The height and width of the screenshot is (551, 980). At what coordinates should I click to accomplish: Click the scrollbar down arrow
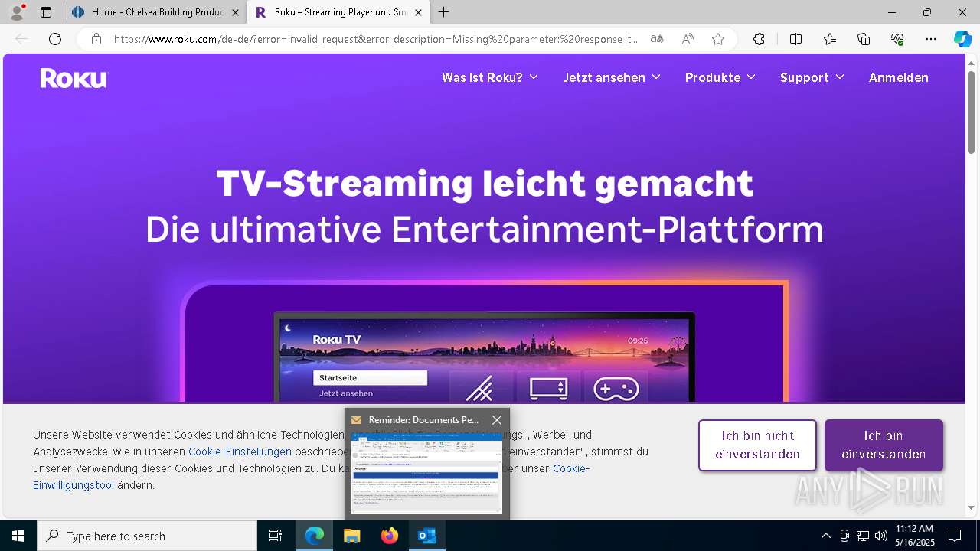pyautogui.click(x=972, y=507)
